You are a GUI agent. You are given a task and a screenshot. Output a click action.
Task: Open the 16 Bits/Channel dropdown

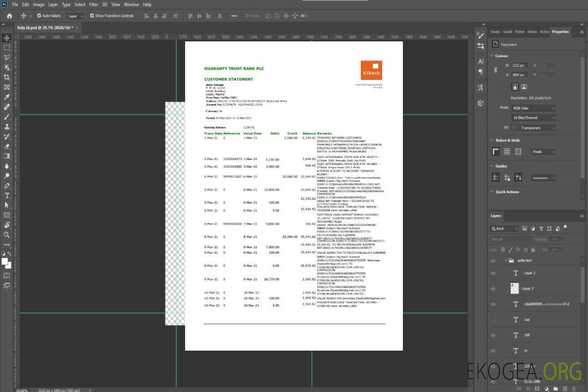point(534,118)
